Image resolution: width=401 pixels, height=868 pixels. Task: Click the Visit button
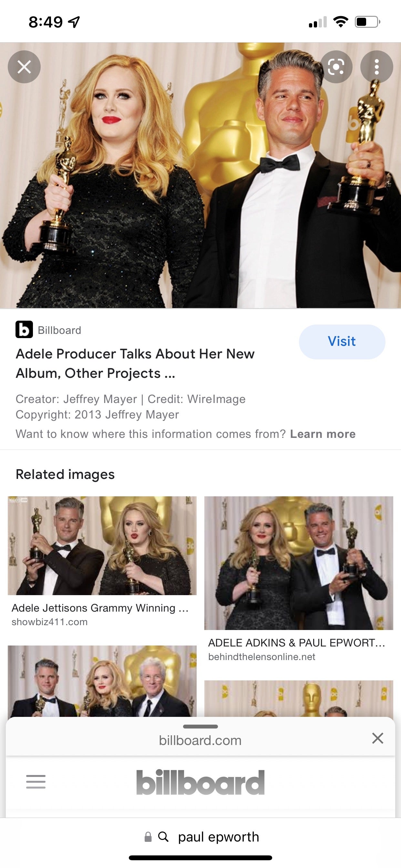click(x=342, y=342)
